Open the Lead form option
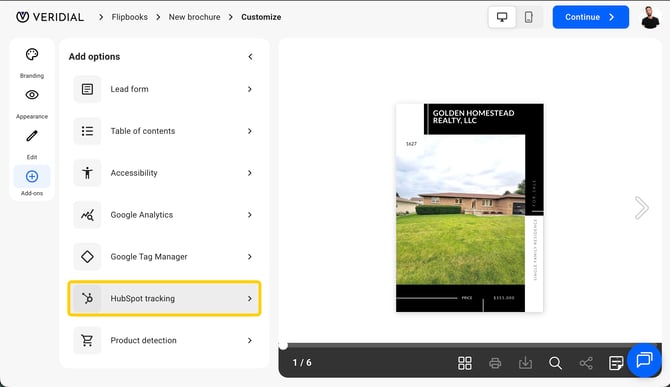The height and width of the screenshot is (387, 670). coord(164,89)
